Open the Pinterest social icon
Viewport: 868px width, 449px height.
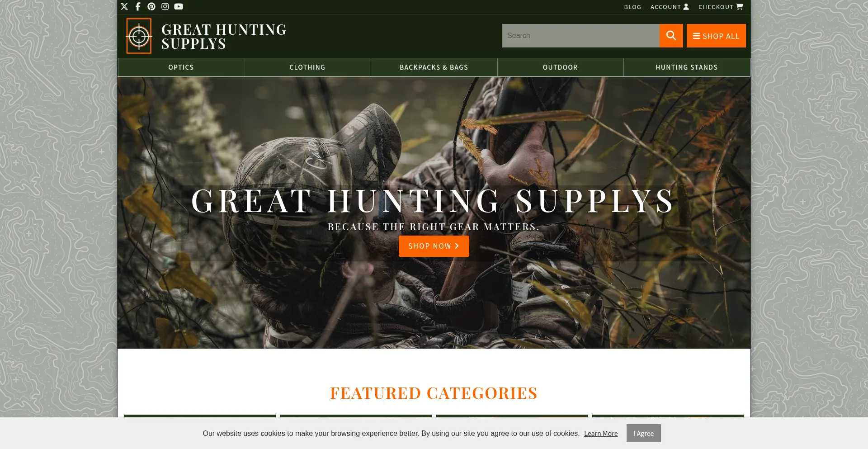coord(151,6)
